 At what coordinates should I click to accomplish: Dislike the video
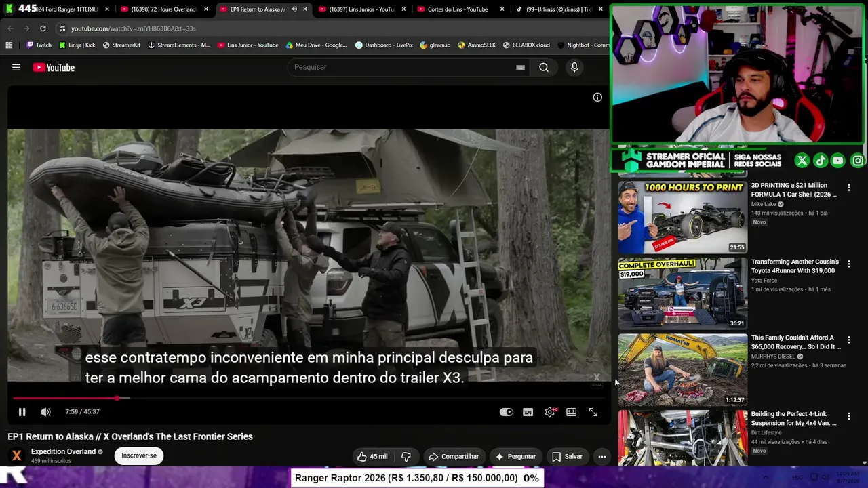coord(406,457)
